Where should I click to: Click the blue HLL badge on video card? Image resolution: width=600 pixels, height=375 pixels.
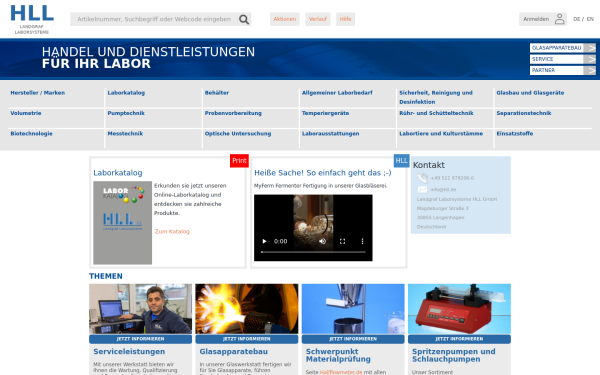(x=401, y=161)
